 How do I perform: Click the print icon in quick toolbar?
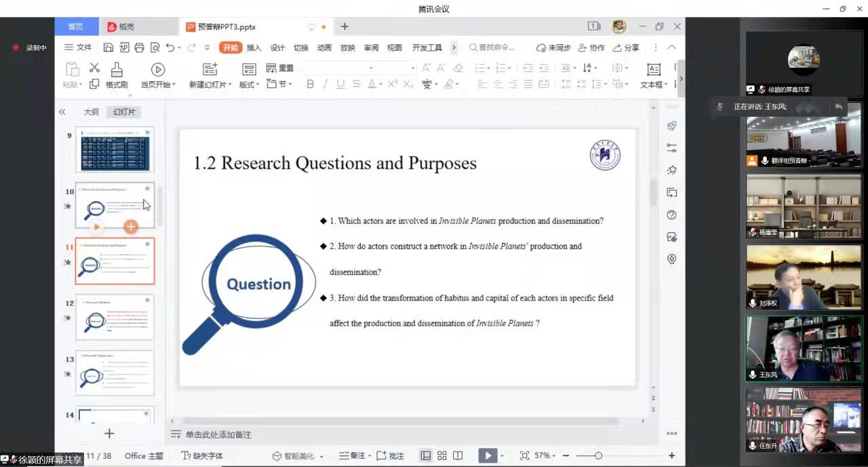point(139,48)
